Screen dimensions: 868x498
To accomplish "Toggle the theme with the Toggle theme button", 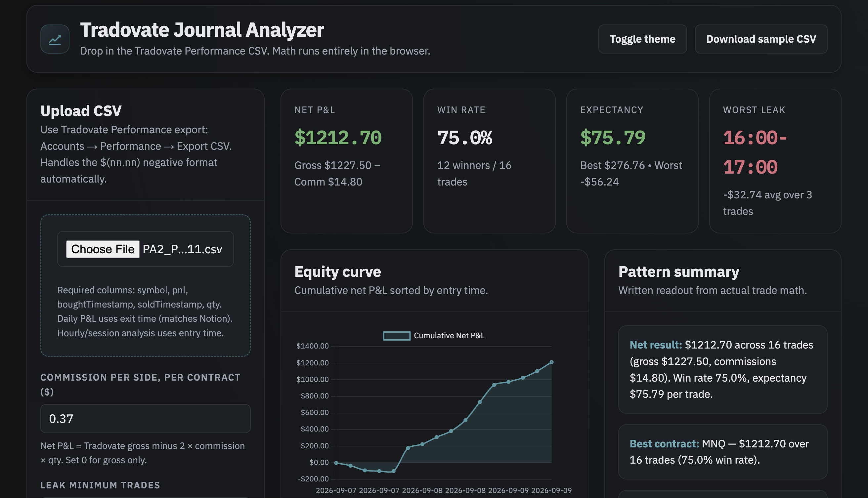I will [642, 39].
